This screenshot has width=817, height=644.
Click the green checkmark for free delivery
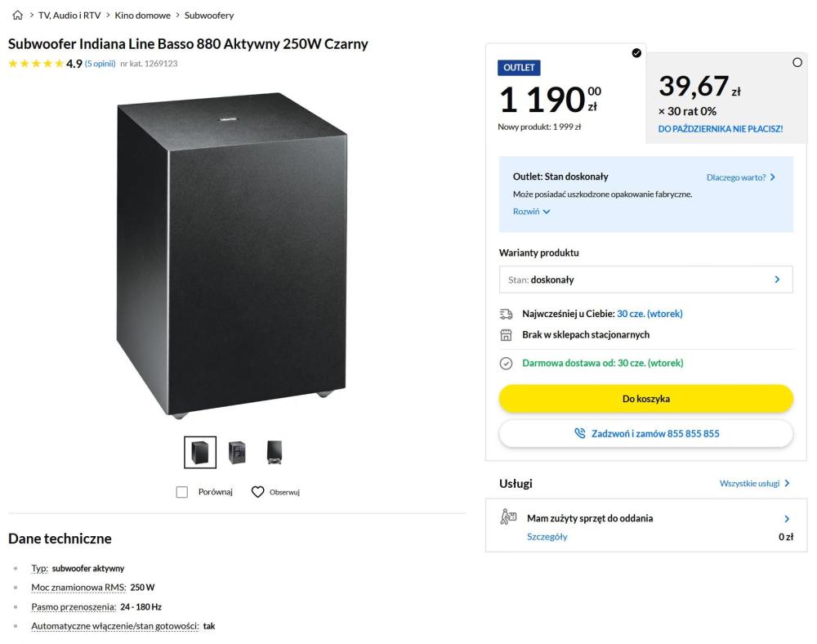[x=506, y=363]
